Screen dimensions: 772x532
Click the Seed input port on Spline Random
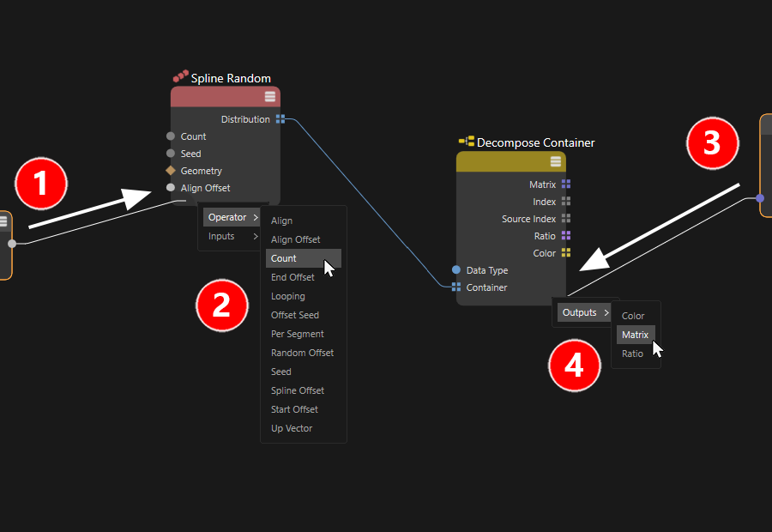[171, 154]
